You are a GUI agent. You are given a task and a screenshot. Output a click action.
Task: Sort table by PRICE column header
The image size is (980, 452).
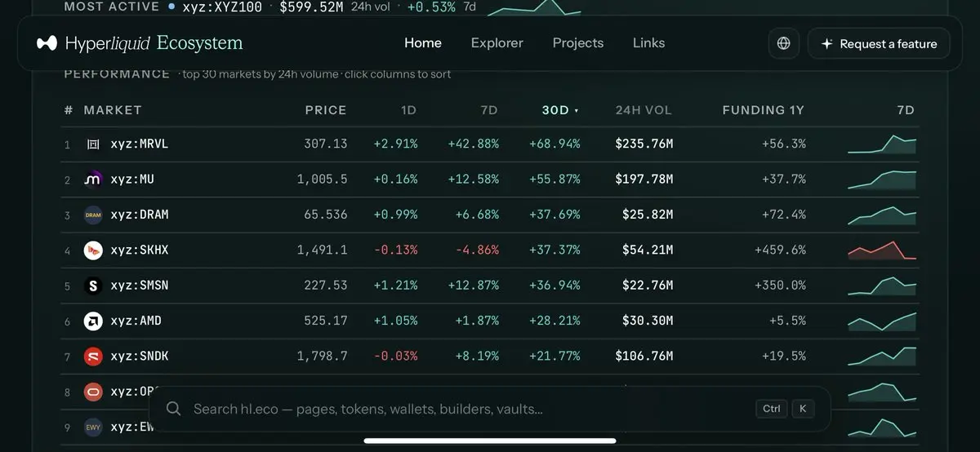click(x=326, y=110)
